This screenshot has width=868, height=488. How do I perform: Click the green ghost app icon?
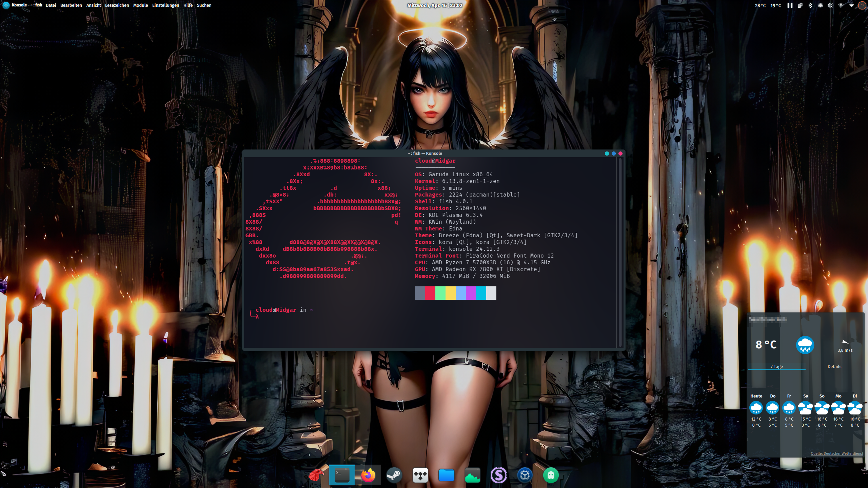(x=551, y=475)
